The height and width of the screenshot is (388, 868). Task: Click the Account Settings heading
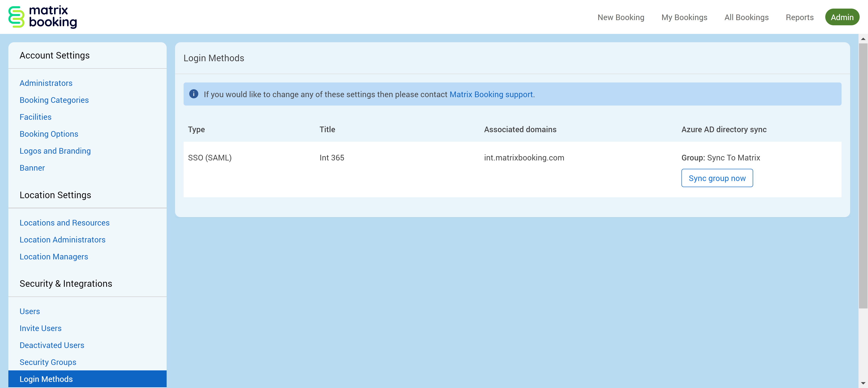coord(54,55)
